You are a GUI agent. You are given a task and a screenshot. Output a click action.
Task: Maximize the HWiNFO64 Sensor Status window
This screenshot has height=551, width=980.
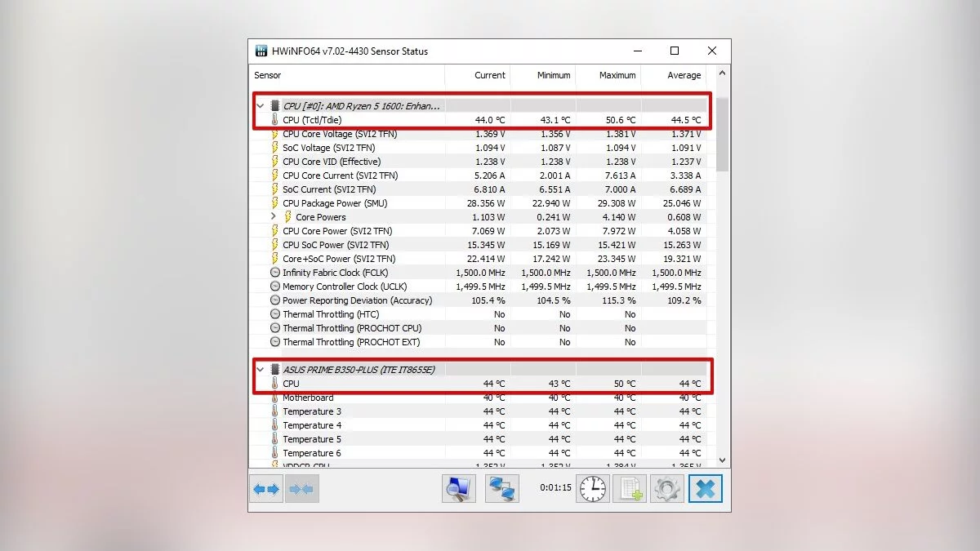pos(675,51)
